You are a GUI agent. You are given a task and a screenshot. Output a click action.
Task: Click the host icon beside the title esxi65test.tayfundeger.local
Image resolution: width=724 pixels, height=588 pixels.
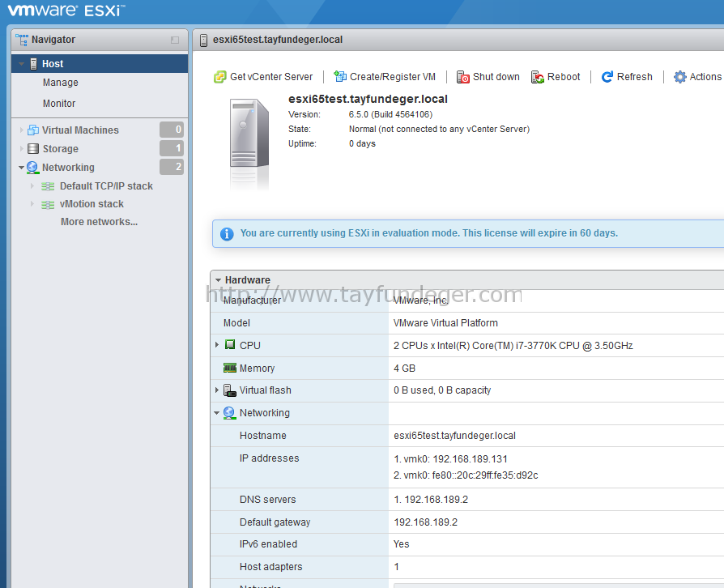tap(203, 40)
